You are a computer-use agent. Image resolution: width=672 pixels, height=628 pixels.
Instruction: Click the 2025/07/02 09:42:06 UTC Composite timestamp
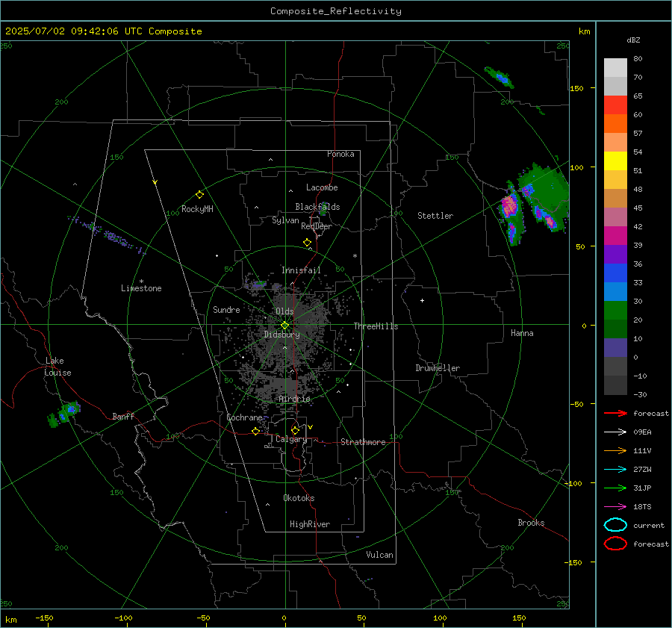103,31
